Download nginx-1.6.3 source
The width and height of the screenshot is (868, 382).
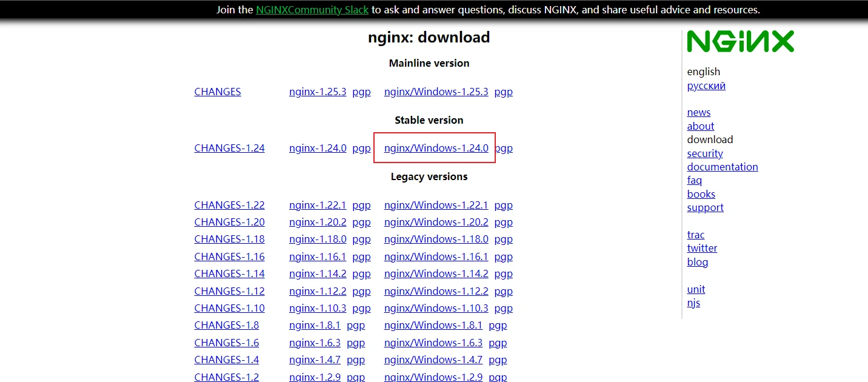pos(315,343)
